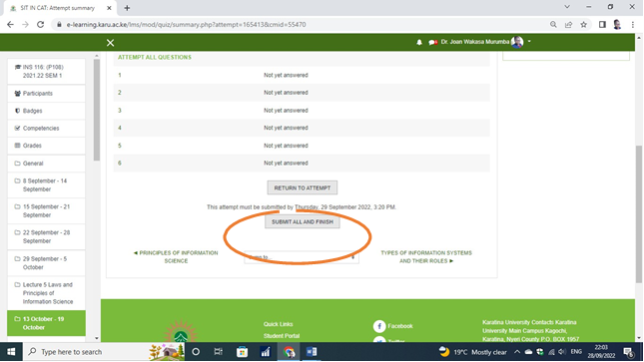Image resolution: width=644 pixels, height=362 pixels.
Task: Expand the hidden system tray icons chevron
Action: (517, 352)
